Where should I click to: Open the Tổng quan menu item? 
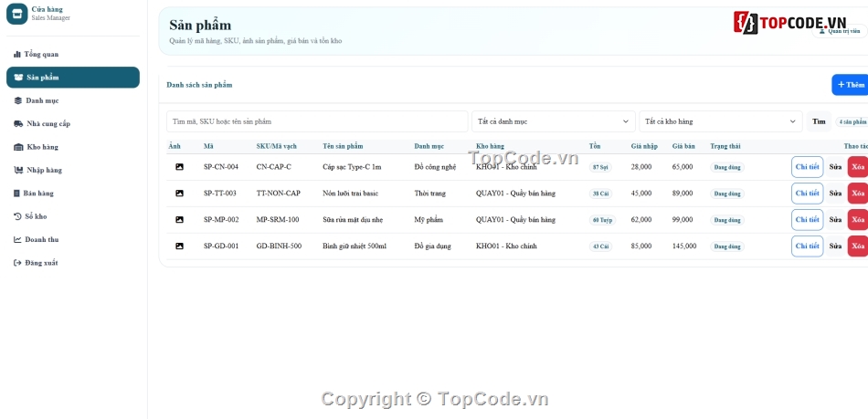pyautogui.click(x=73, y=54)
